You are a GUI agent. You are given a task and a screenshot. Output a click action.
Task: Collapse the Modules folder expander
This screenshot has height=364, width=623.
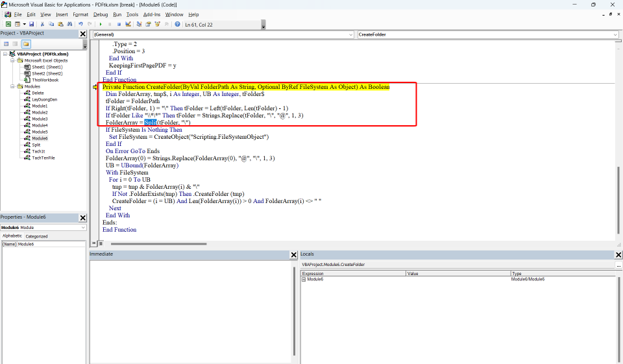pyautogui.click(x=12, y=86)
